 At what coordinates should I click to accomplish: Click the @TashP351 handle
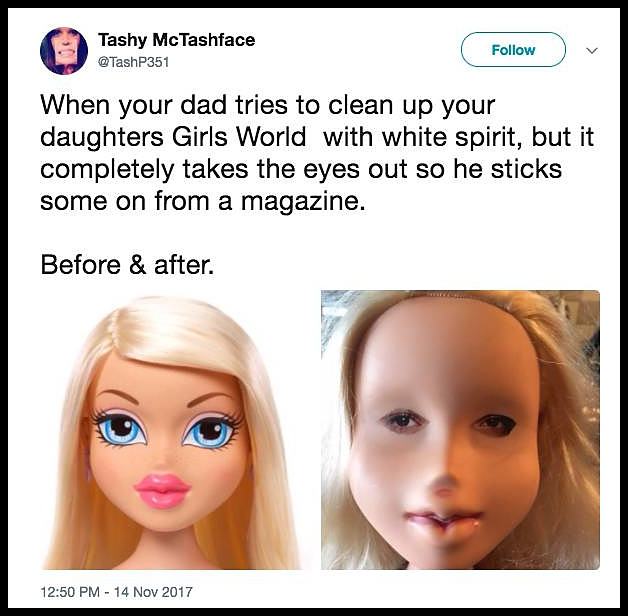point(134,62)
